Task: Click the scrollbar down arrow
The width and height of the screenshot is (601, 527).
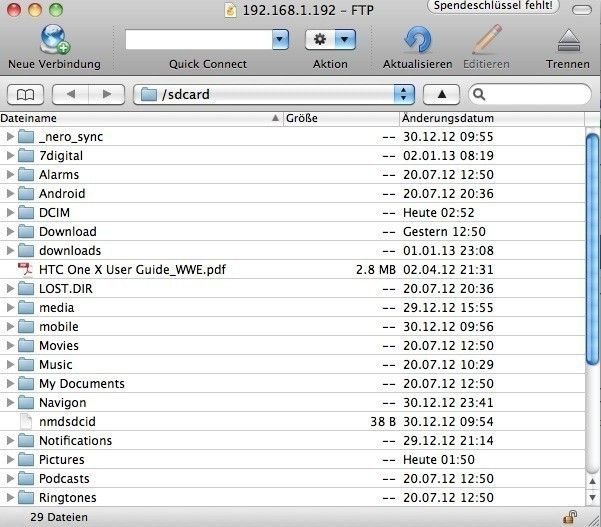Action: pyautogui.click(x=593, y=497)
